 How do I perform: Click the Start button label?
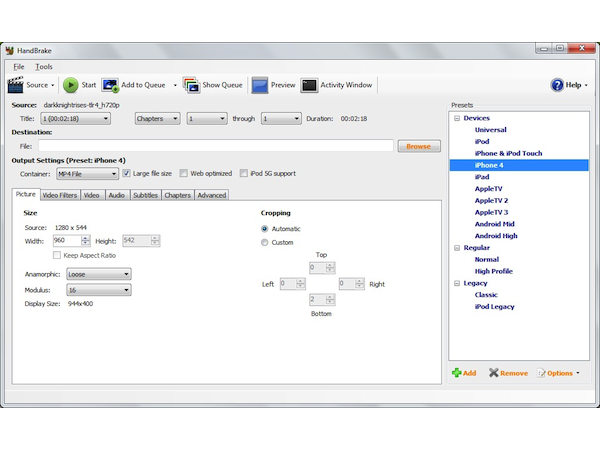[x=89, y=85]
